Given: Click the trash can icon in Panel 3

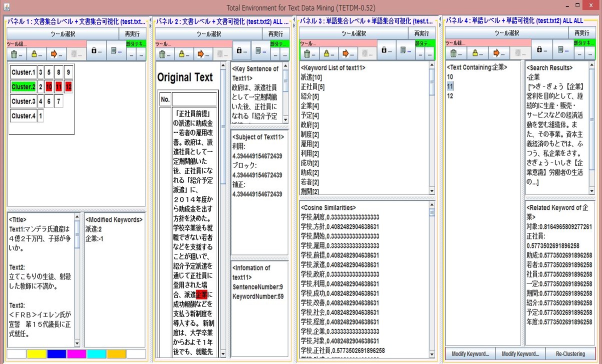Looking at the screenshot, I should (308, 53).
